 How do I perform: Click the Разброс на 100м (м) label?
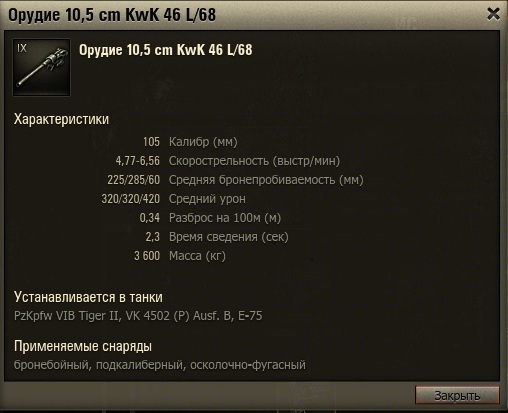pyautogui.click(x=225, y=218)
